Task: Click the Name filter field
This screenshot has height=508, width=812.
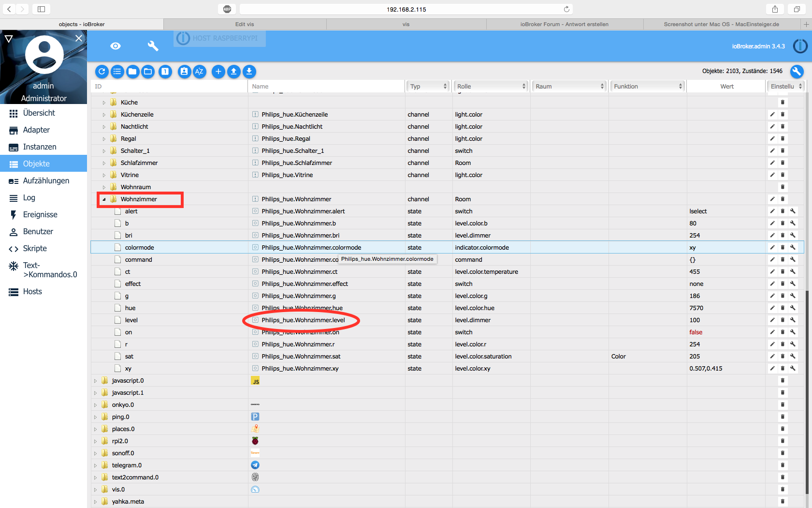Action: tap(327, 86)
